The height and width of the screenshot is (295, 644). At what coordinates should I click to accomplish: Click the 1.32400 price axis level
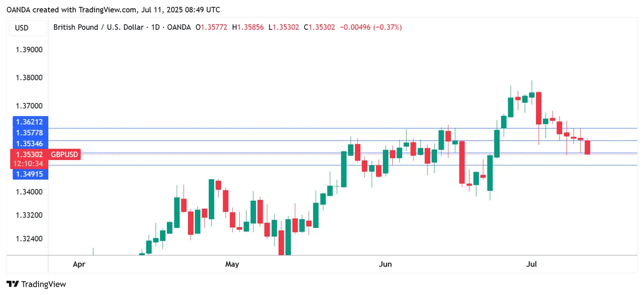(x=29, y=238)
